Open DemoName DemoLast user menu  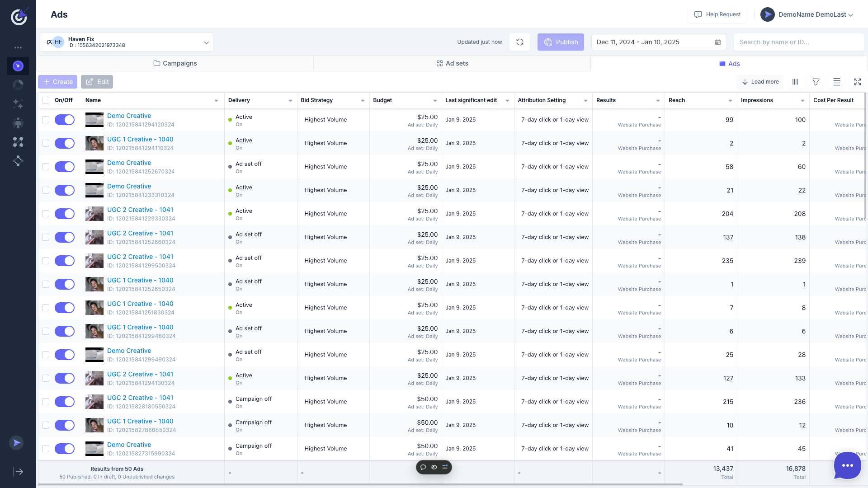click(x=807, y=14)
